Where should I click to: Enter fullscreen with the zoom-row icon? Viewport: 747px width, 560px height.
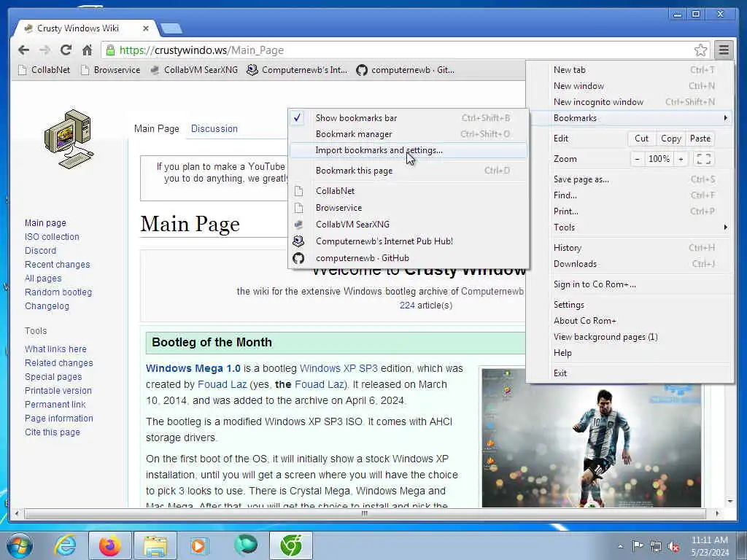pyautogui.click(x=704, y=158)
